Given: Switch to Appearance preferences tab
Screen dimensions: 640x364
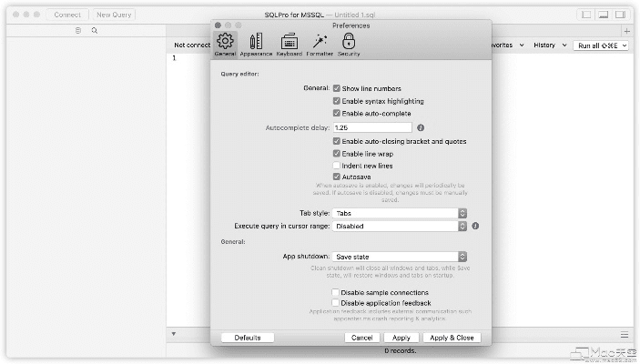Looking at the screenshot, I should (256, 45).
